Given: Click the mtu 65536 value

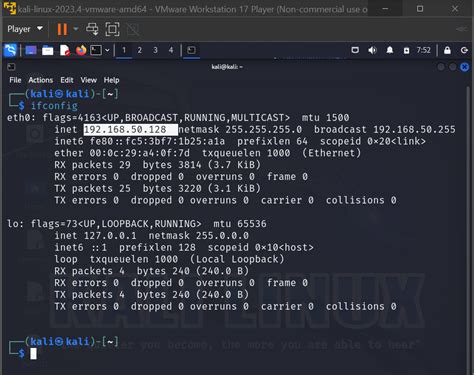Looking at the screenshot, I should (252, 224).
